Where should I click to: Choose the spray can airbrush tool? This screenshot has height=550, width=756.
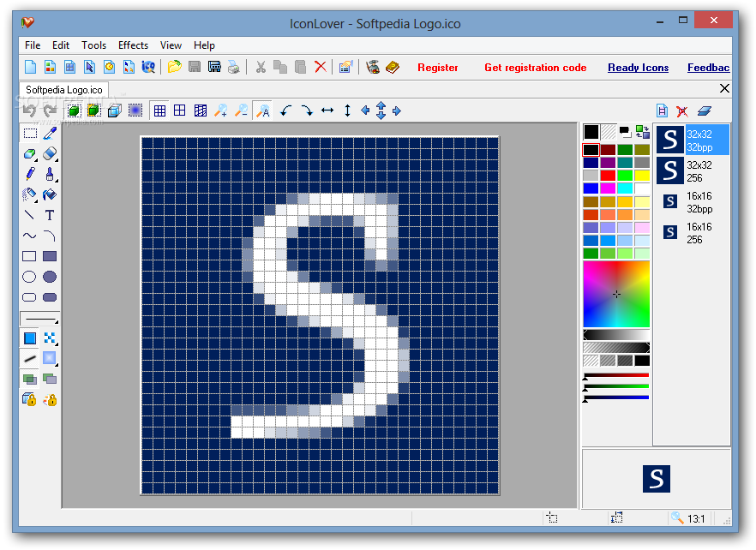pos(30,194)
